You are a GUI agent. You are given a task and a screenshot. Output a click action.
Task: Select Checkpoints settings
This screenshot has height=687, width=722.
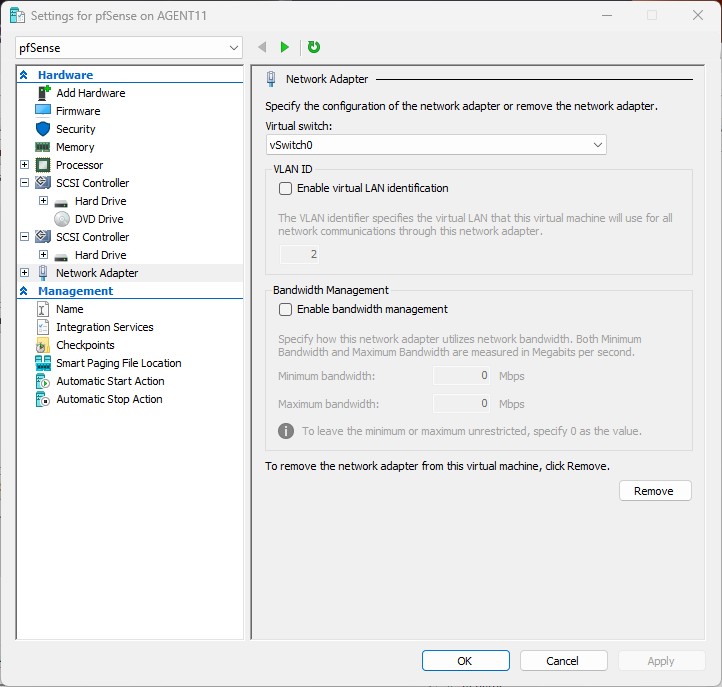click(x=85, y=345)
